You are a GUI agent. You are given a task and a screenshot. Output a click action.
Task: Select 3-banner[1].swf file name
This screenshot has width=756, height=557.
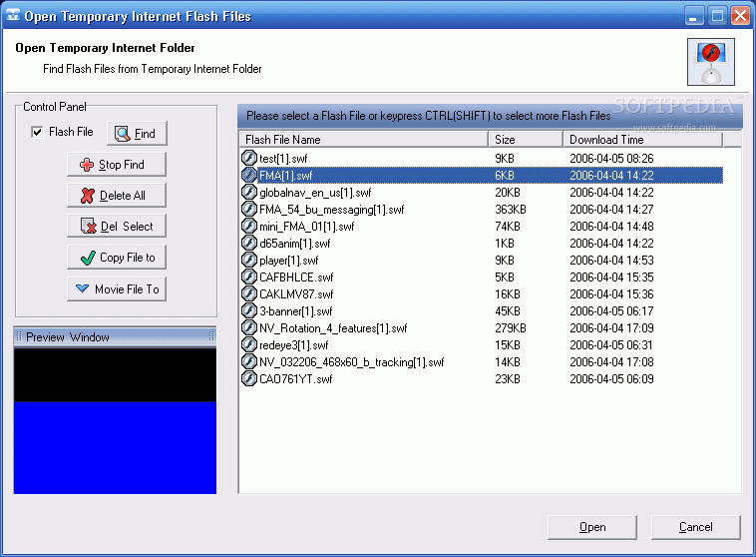pyautogui.click(x=296, y=310)
